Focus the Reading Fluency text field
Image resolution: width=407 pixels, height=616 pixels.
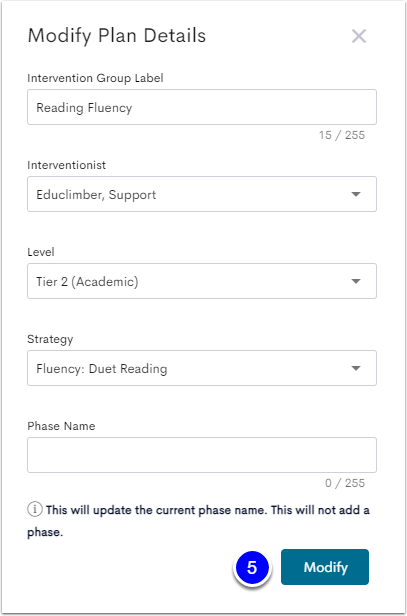202,107
